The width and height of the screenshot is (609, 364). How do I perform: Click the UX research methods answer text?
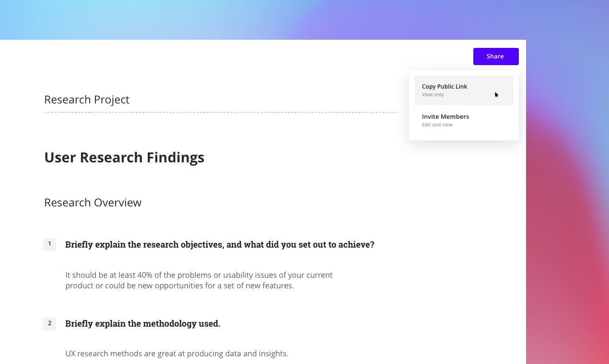176,354
